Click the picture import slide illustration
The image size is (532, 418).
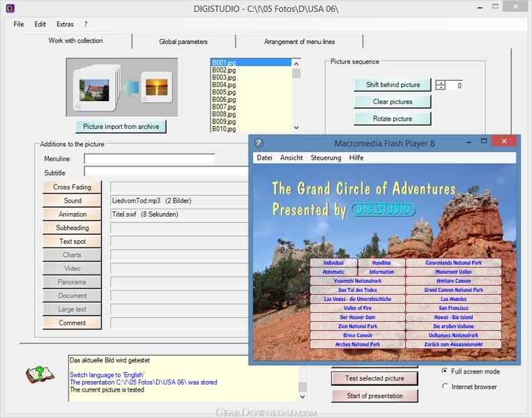(x=122, y=88)
